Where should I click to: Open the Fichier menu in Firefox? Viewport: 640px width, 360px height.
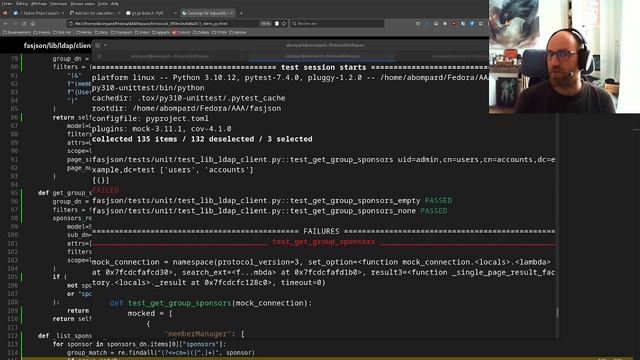click(x=7, y=4)
